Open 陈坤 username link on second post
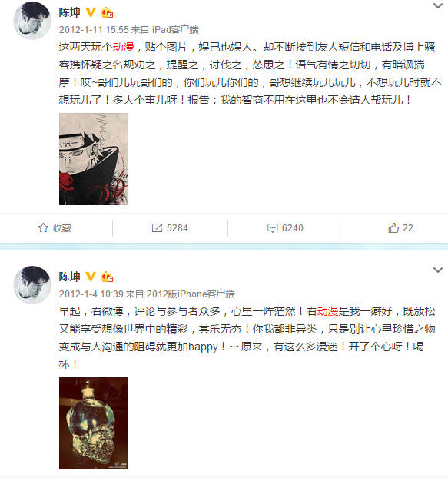448x481 pixels. pyautogui.click(x=70, y=277)
